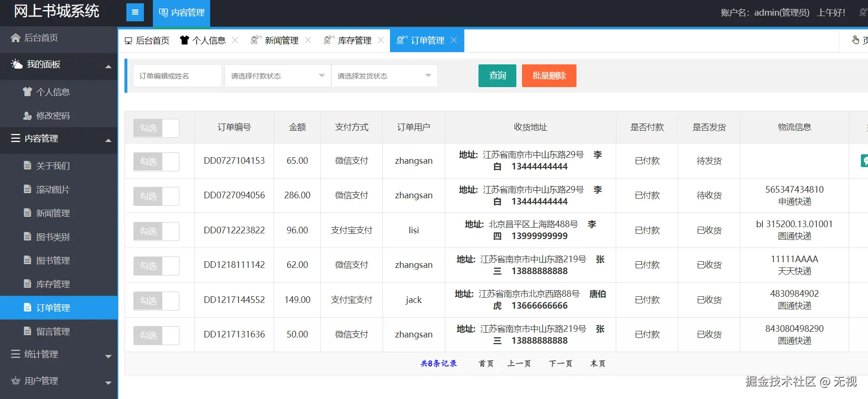Image resolution: width=868 pixels, height=399 pixels.
Task: Click the 内容管理 top navigation icon
Action: [x=163, y=13]
